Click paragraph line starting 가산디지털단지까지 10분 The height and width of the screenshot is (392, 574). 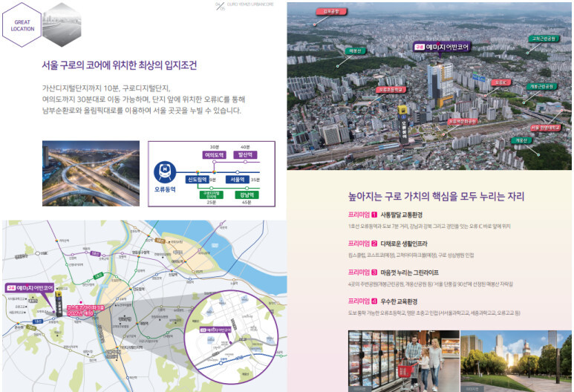[106, 88]
